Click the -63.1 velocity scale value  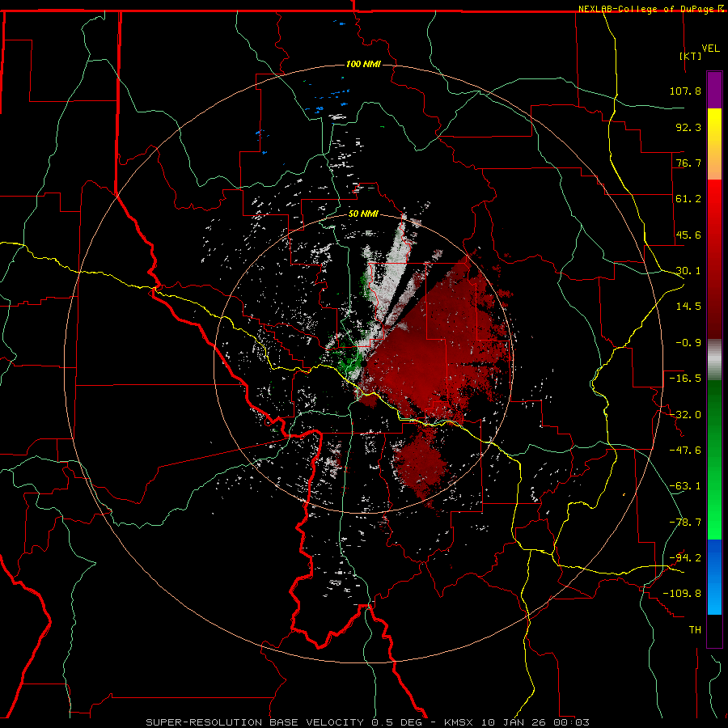(685, 486)
